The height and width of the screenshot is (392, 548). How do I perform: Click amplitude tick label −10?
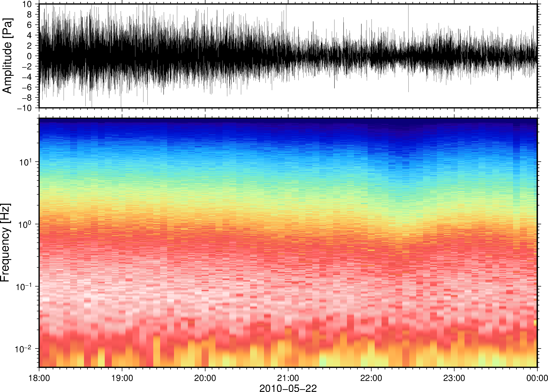pos(24,108)
